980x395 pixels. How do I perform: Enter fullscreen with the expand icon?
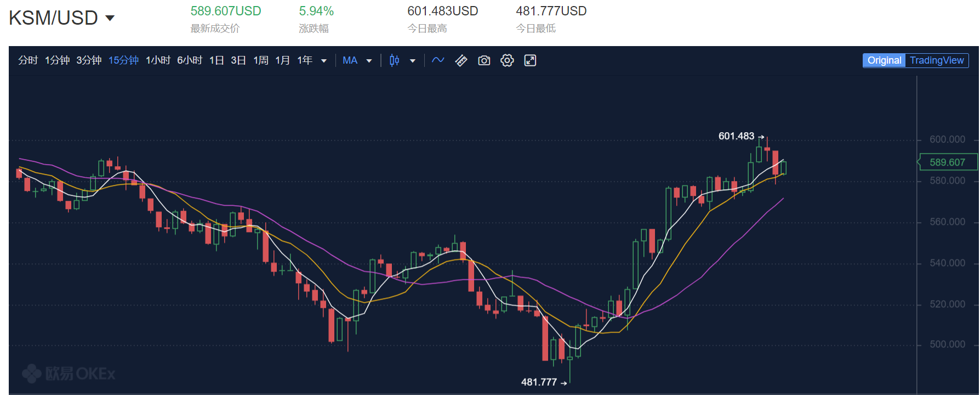(530, 60)
